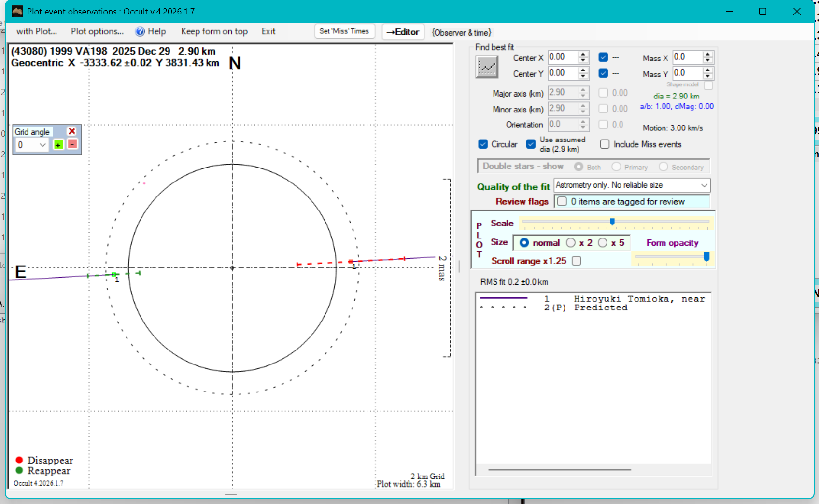Click the blue Help question mark icon
The image size is (819, 504).
(140, 31)
